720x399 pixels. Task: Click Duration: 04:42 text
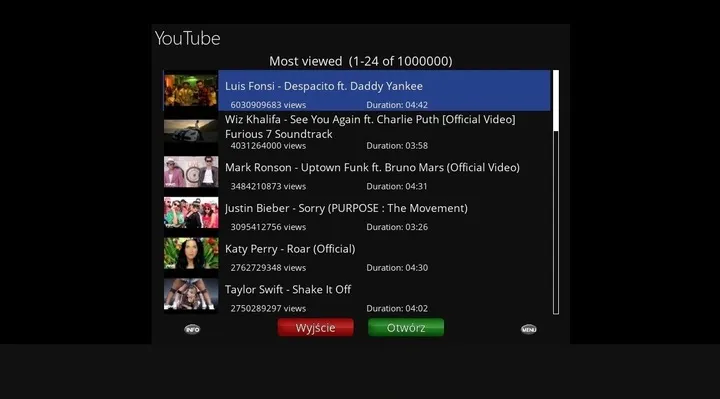397,105
